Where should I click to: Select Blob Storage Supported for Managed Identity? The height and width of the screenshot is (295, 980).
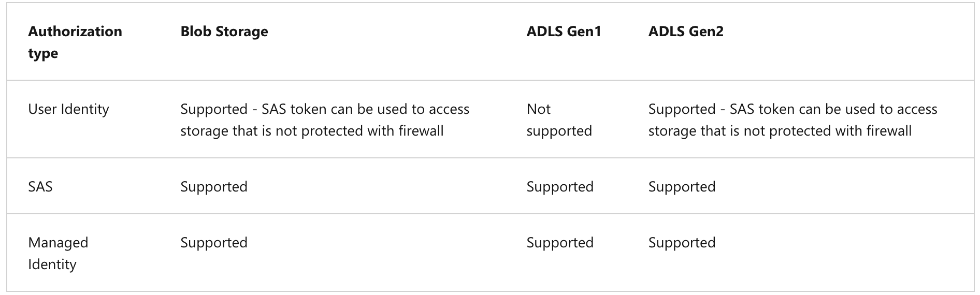pos(213,242)
